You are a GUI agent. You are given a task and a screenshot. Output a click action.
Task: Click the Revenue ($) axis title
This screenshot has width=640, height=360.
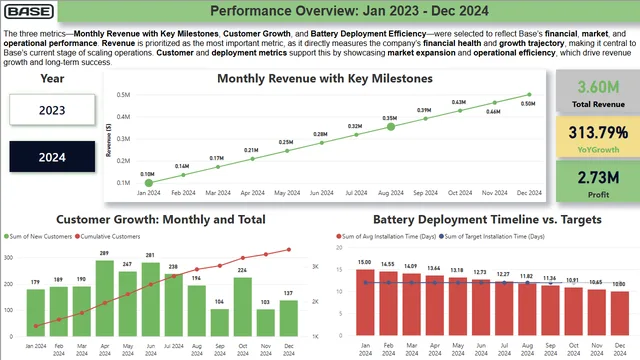pos(109,140)
